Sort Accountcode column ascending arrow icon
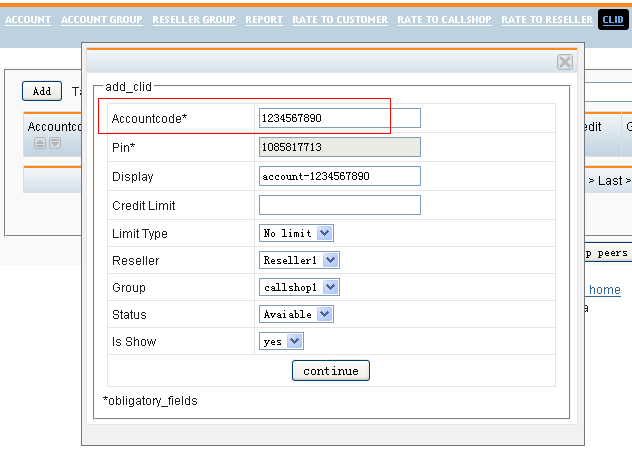Viewport: 632px width, 459px height. 40,143
